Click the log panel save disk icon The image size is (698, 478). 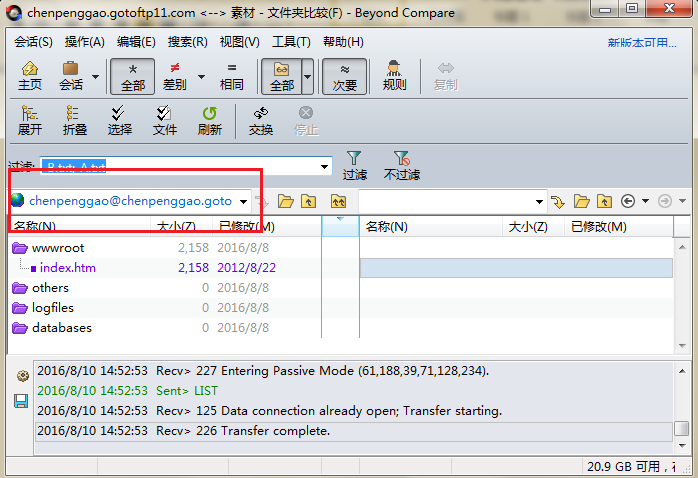pos(21,401)
